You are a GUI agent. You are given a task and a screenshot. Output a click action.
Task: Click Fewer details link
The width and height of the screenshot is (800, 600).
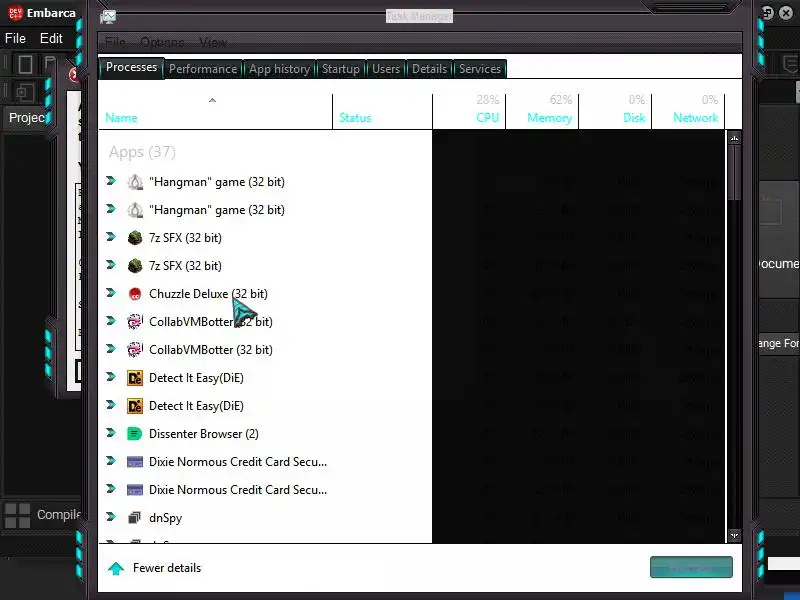tap(167, 568)
